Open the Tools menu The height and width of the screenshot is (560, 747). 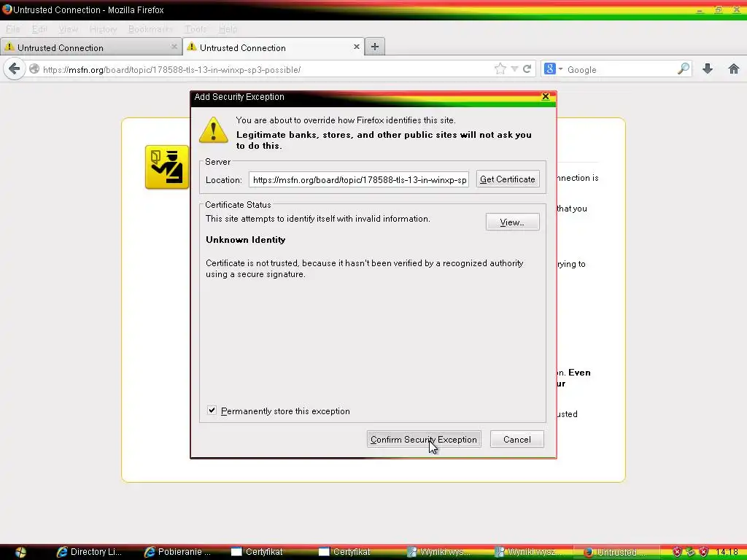196,29
